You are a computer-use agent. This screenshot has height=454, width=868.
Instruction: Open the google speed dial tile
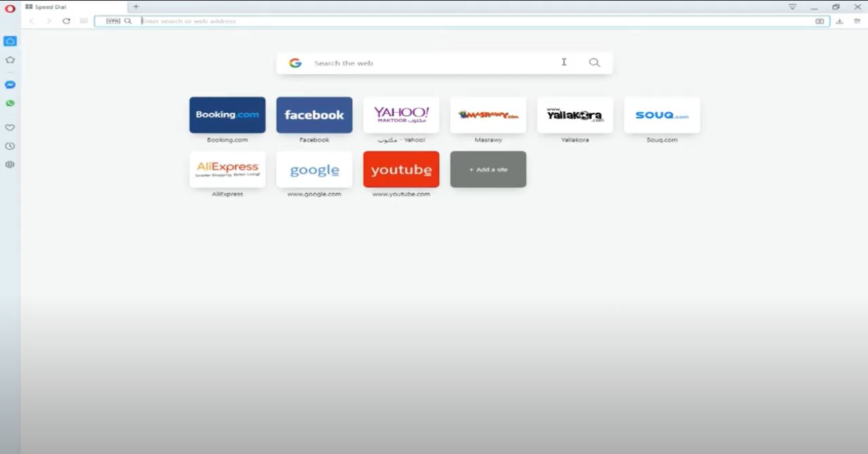(314, 170)
